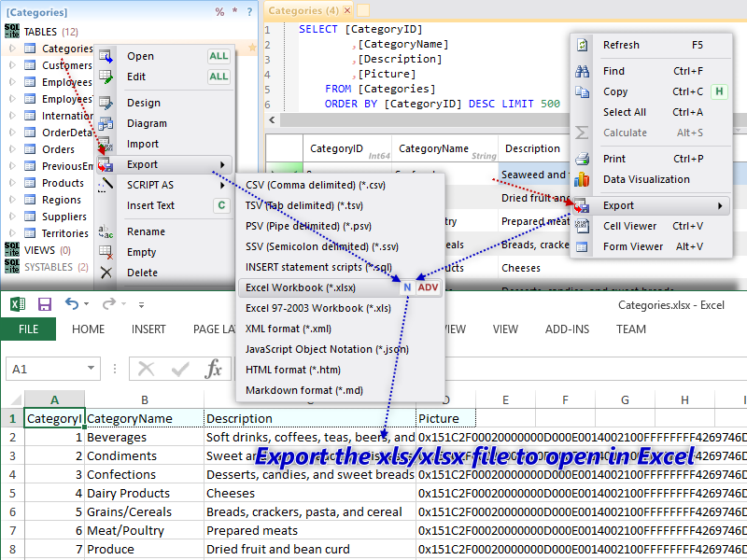Click the Undo arrow in Excel toolbar
This screenshot has width=747, height=560.
pos(72,303)
